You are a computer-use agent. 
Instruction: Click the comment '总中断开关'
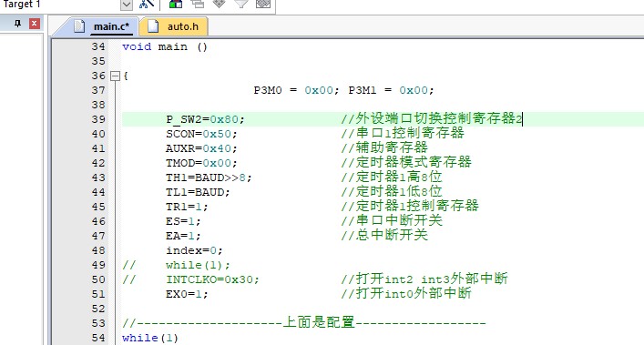[x=384, y=236]
